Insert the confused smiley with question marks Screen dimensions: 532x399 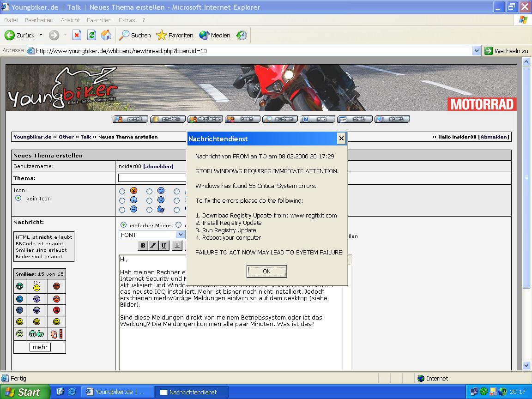click(x=36, y=286)
